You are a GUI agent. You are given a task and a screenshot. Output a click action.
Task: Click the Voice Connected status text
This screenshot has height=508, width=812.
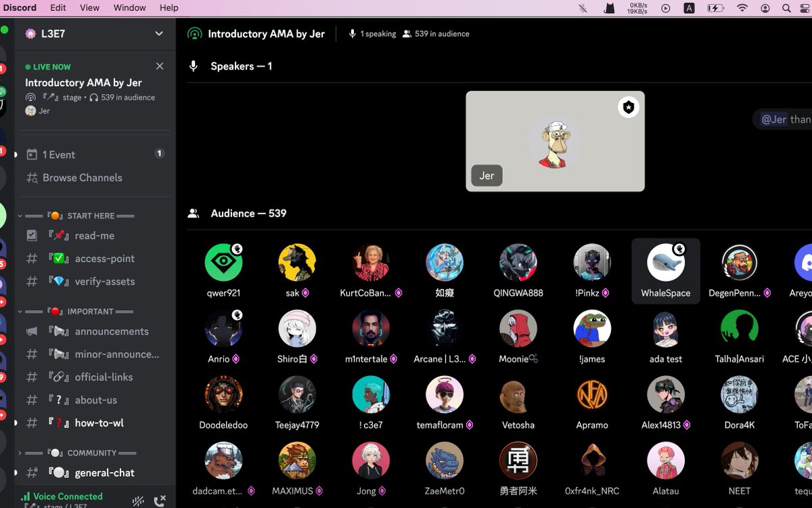click(68, 496)
